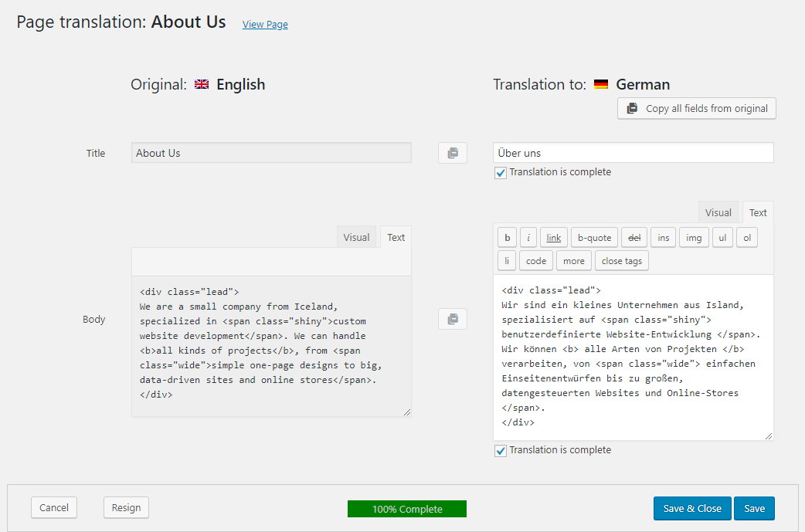
Task: Click close tags in the editor toolbar
Action: (x=621, y=260)
